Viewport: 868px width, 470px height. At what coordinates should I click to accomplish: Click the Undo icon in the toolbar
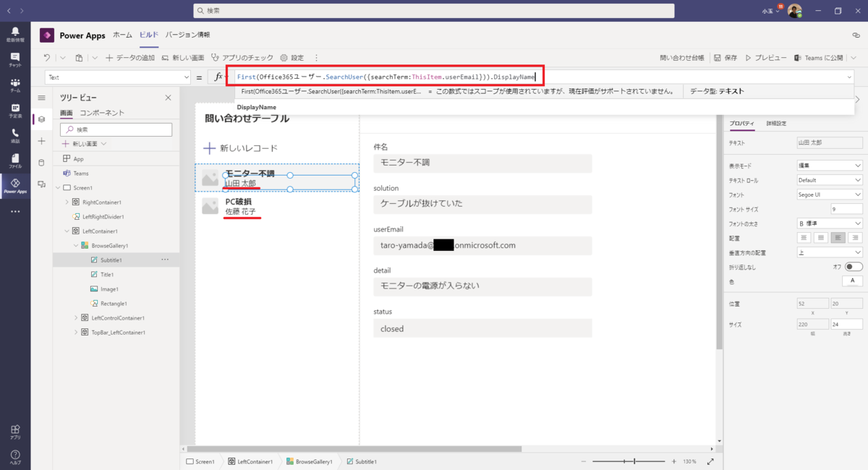pos(46,58)
